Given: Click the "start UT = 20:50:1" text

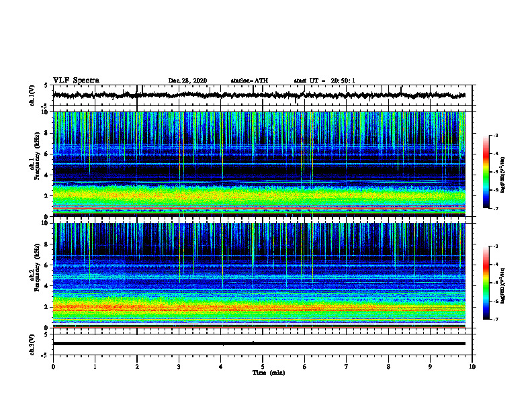Looking at the screenshot, I should tap(324, 81).
